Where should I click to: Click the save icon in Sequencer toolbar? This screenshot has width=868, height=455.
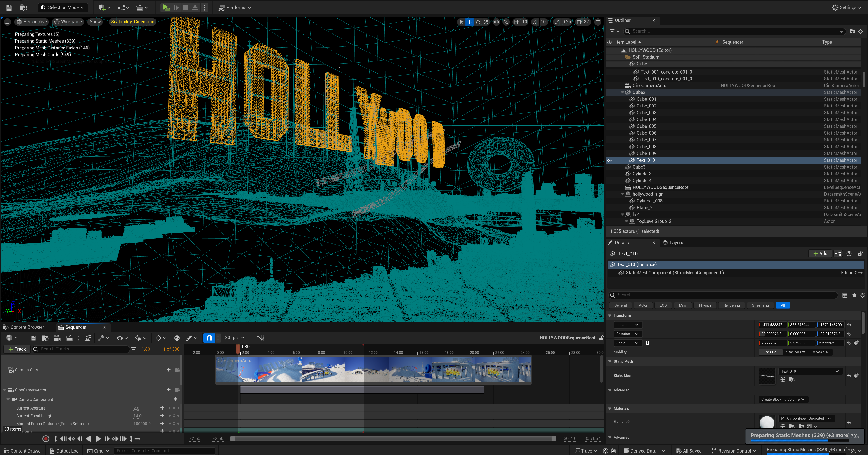[x=33, y=338]
